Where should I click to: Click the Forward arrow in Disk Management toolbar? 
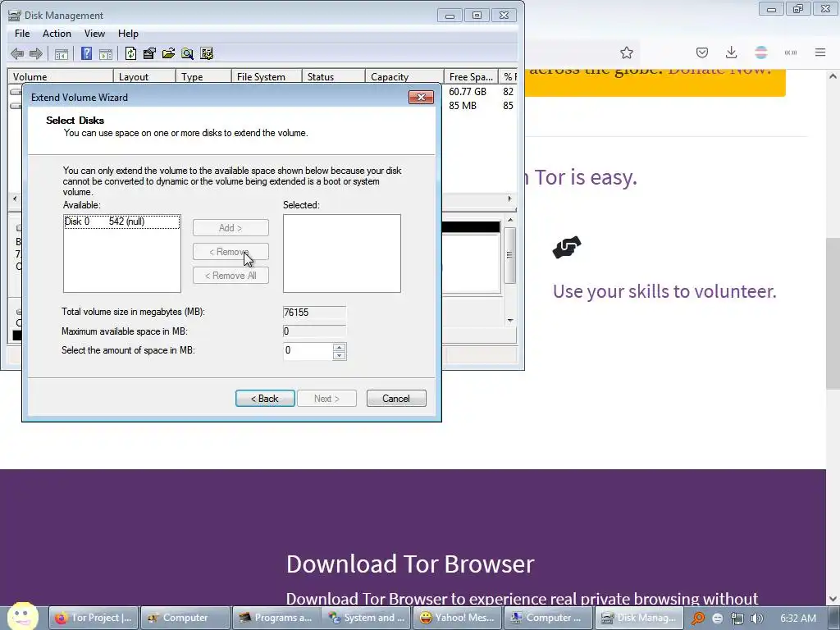[36, 53]
